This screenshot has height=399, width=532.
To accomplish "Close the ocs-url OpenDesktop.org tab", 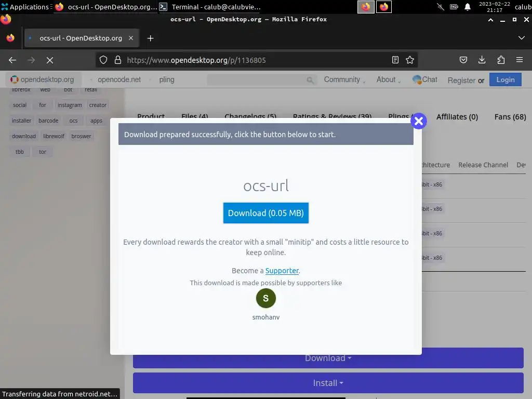I will [x=131, y=38].
